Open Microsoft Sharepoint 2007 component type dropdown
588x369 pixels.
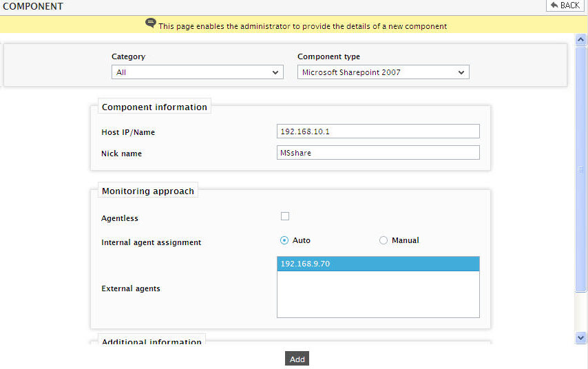(384, 72)
